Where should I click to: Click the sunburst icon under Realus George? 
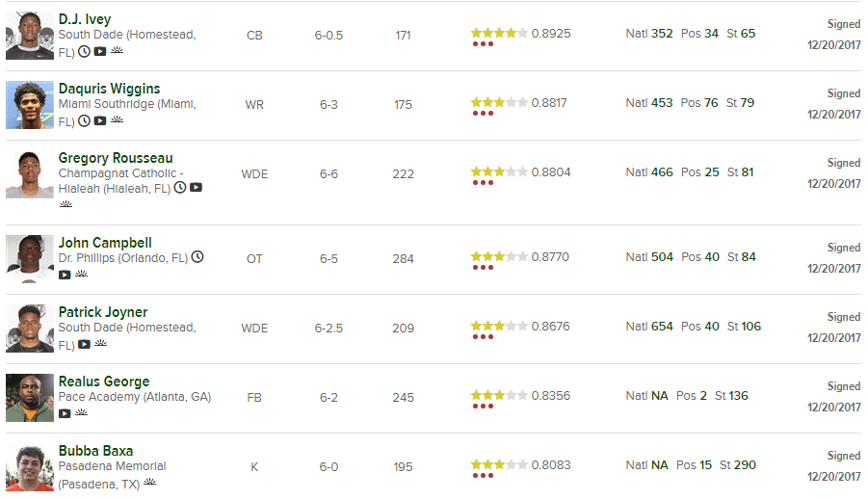[x=82, y=412]
